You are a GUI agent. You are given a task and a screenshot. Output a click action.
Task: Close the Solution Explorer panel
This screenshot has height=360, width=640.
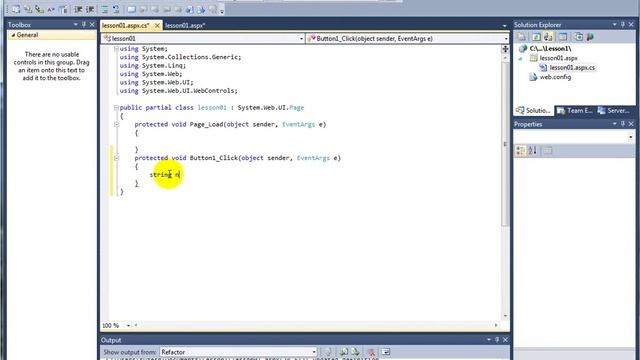(x=631, y=24)
